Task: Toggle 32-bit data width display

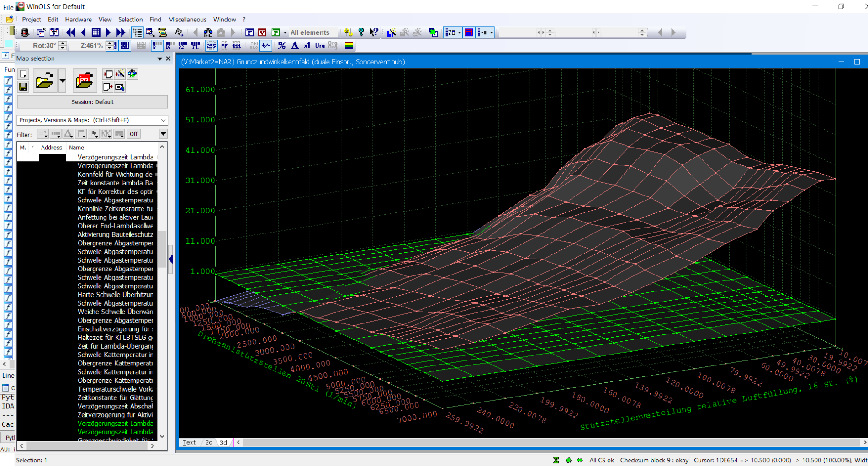Action: pos(182,46)
